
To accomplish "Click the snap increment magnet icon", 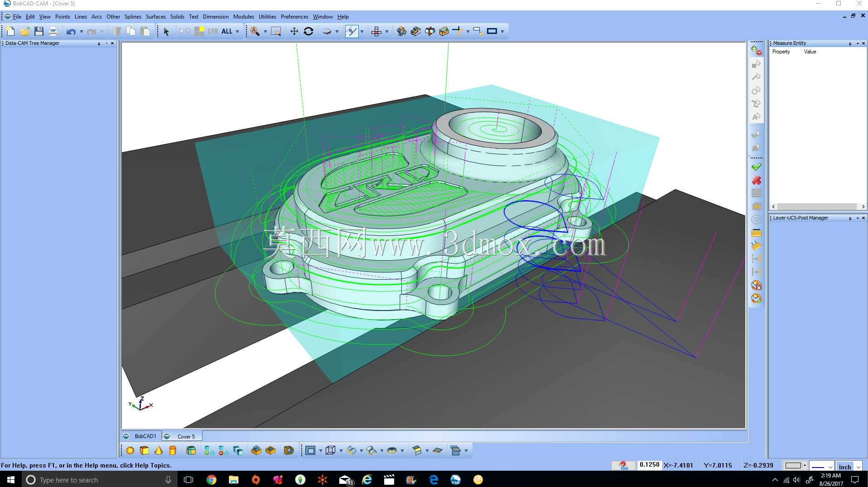I will (x=623, y=465).
